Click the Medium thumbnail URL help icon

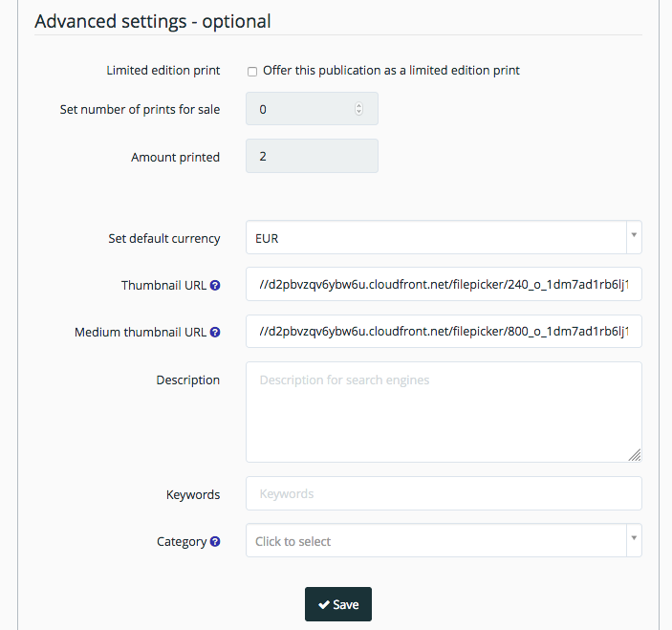pyautogui.click(x=215, y=332)
